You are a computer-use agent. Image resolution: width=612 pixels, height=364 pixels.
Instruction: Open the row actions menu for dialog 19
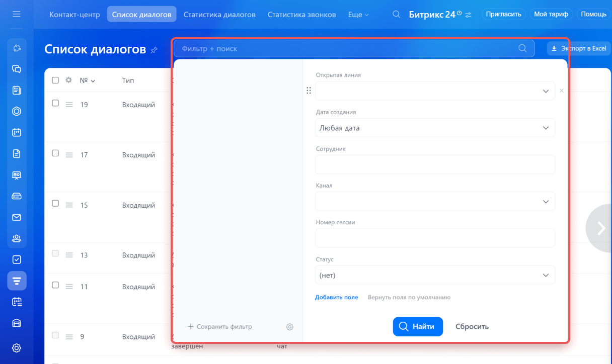pyautogui.click(x=69, y=104)
